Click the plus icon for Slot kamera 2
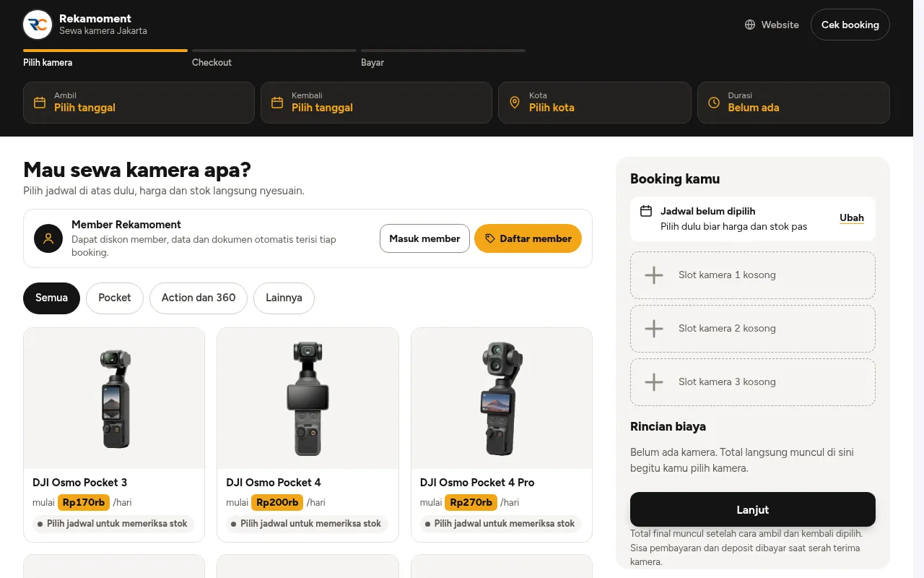 point(654,329)
